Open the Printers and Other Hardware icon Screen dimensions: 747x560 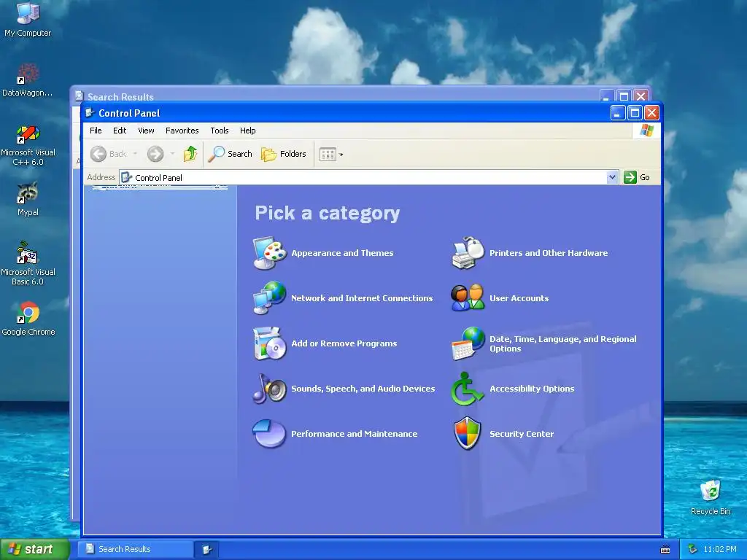[468, 253]
